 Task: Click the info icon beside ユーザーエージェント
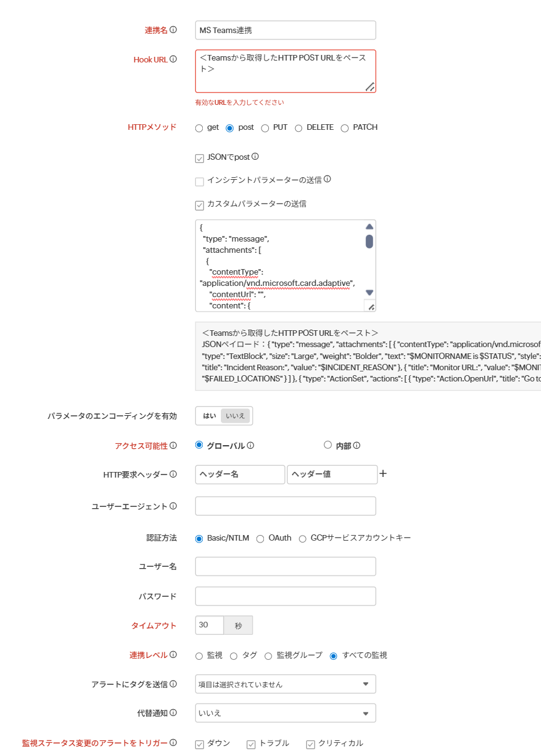pyautogui.click(x=173, y=506)
